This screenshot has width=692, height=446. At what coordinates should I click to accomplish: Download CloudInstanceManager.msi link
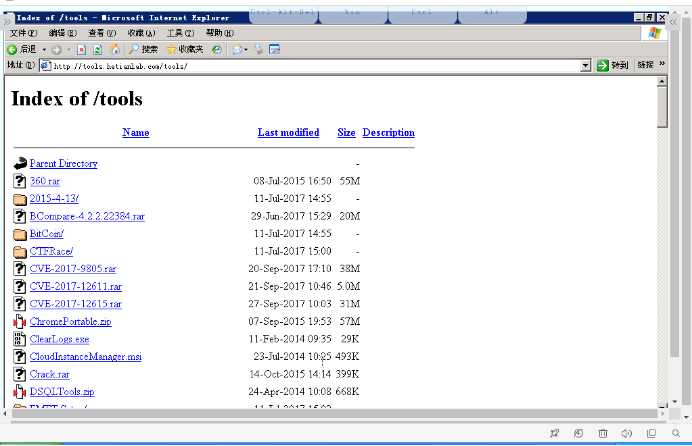coord(86,356)
